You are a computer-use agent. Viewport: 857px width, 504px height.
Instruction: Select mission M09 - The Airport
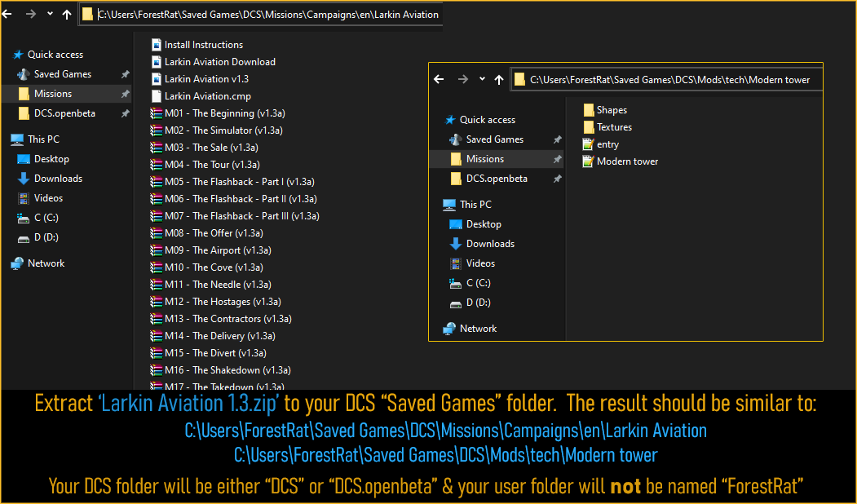click(218, 250)
